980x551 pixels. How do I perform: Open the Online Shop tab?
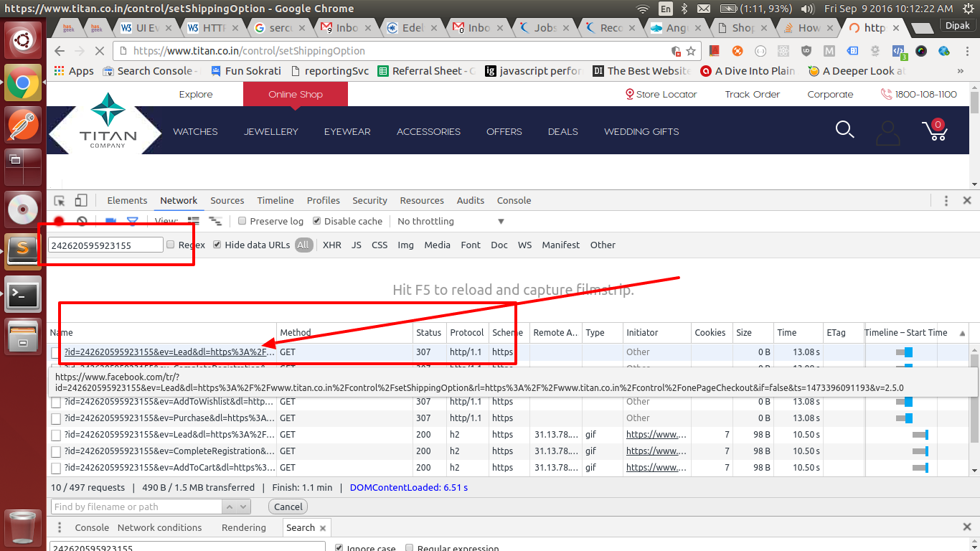point(296,94)
